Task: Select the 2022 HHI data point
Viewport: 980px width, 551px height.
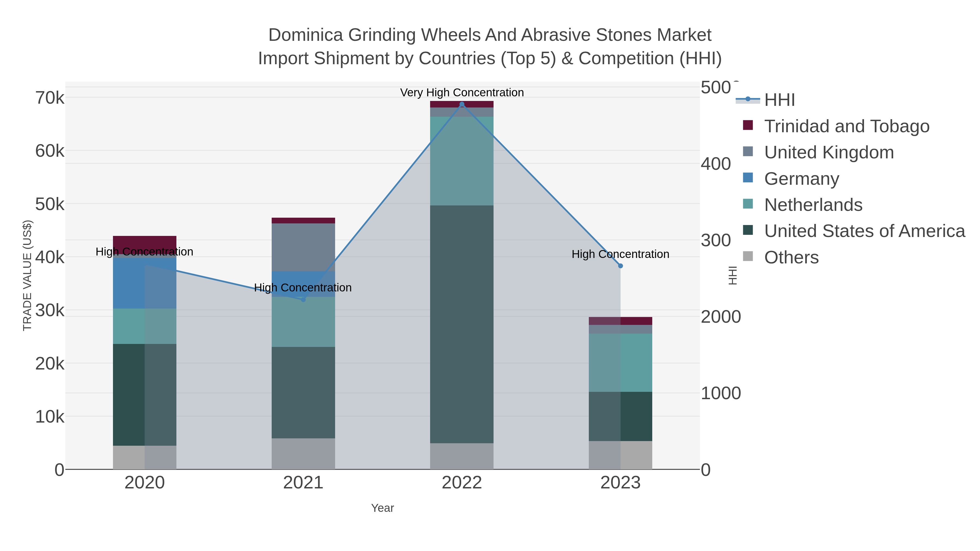Action: click(x=462, y=104)
